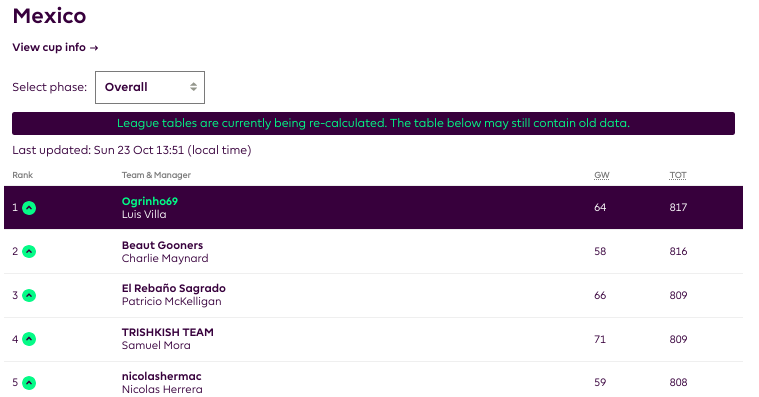
Task: Click the Rank column header
Action: point(22,175)
